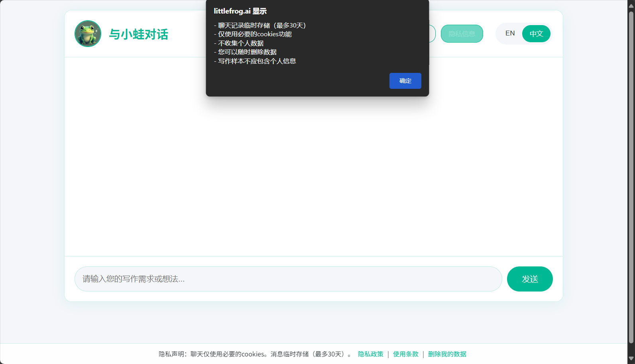Click the 'littlefrog.ai 显示' dialog heading
Screen dimensions: 635x364
pos(240,11)
